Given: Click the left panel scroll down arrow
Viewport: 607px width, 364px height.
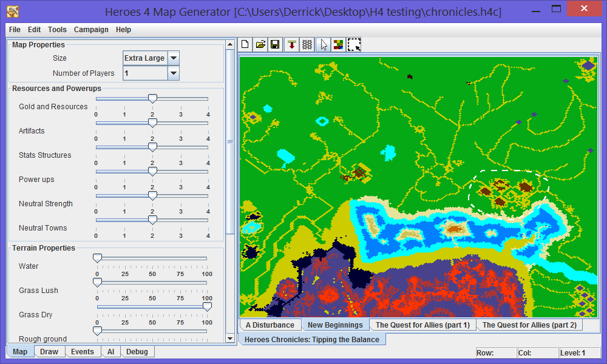Looking at the screenshot, I should pyautogui.click(x=230, y=339).
